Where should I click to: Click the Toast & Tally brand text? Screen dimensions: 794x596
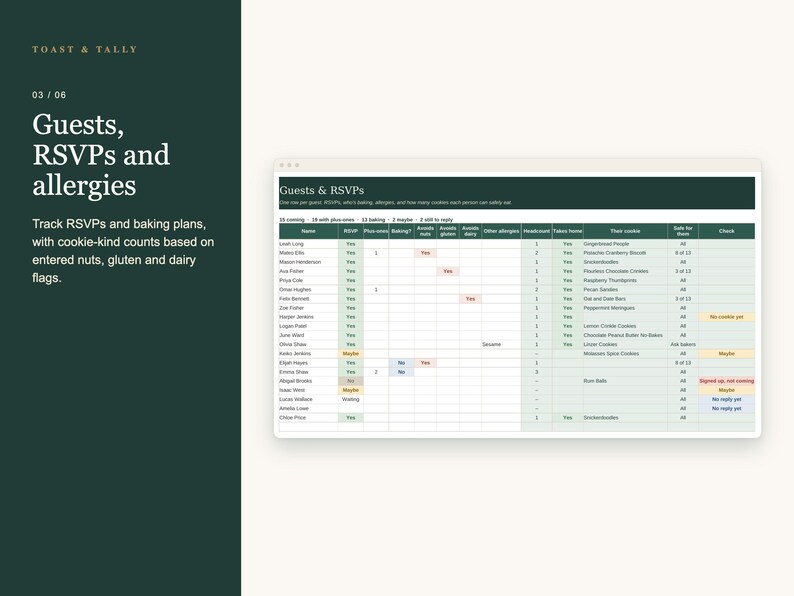tap(85, 49)
